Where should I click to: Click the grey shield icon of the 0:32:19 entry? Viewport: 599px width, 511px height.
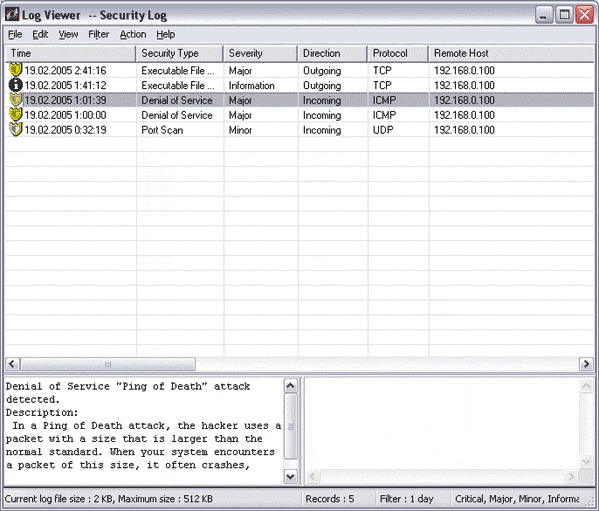(15, 129)
